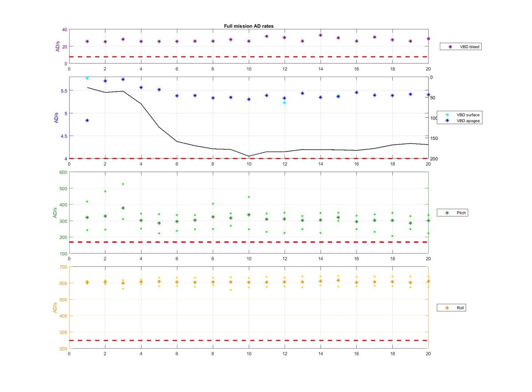Click the 'Pitch' legend label
This screenshot has width=532, height=392.
pyautogui.click(x=462, y=213)
